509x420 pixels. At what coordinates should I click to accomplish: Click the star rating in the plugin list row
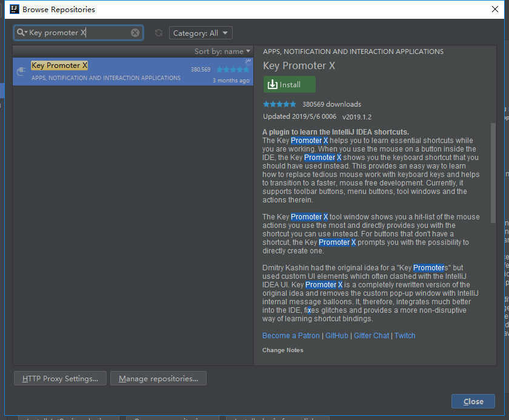233,70
